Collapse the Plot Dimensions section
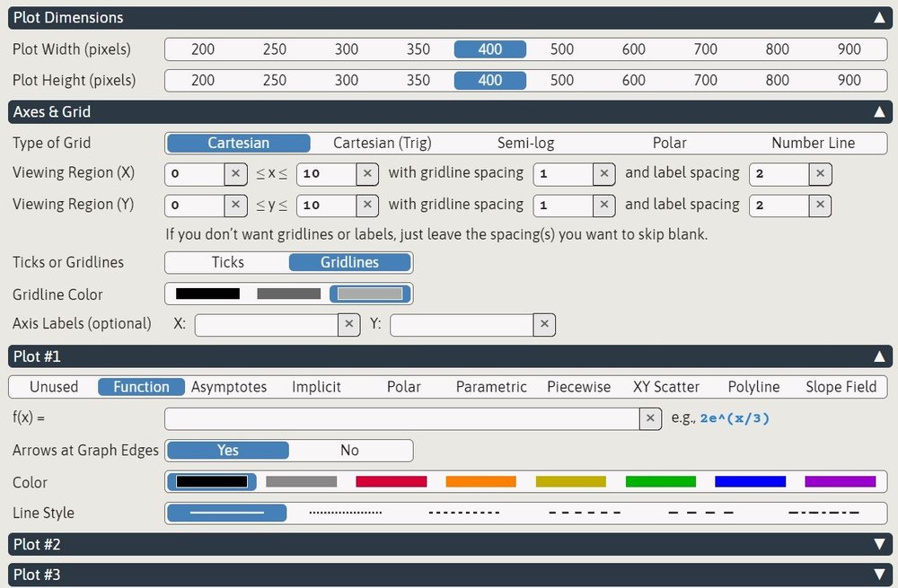This screenshot has width=898, height=588. point(879,18)
